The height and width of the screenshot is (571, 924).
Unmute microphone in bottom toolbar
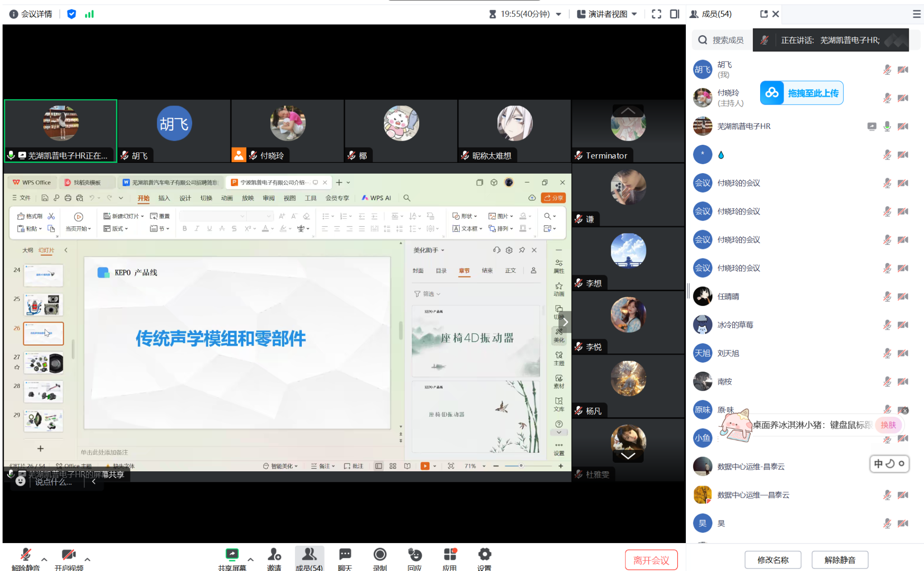click(26, 556)
